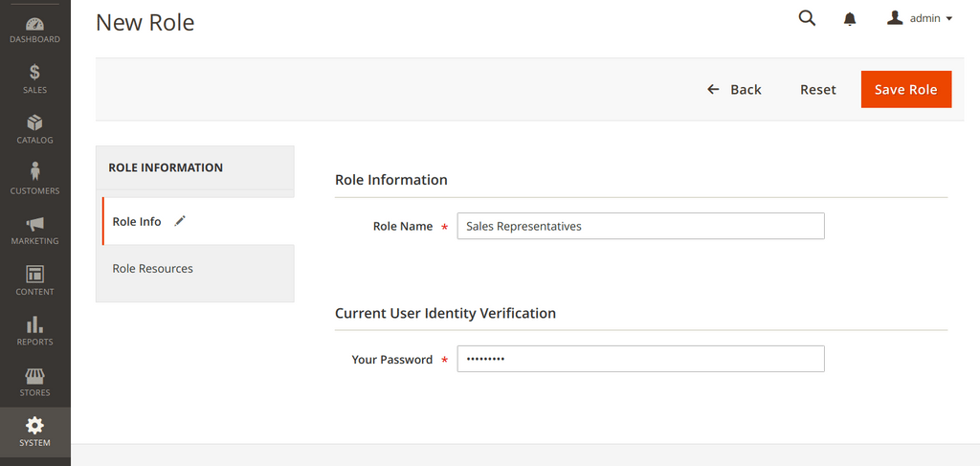This screenshot has width=980, height=466.
Task: Click the Reset button
Action: click(817, 89)
